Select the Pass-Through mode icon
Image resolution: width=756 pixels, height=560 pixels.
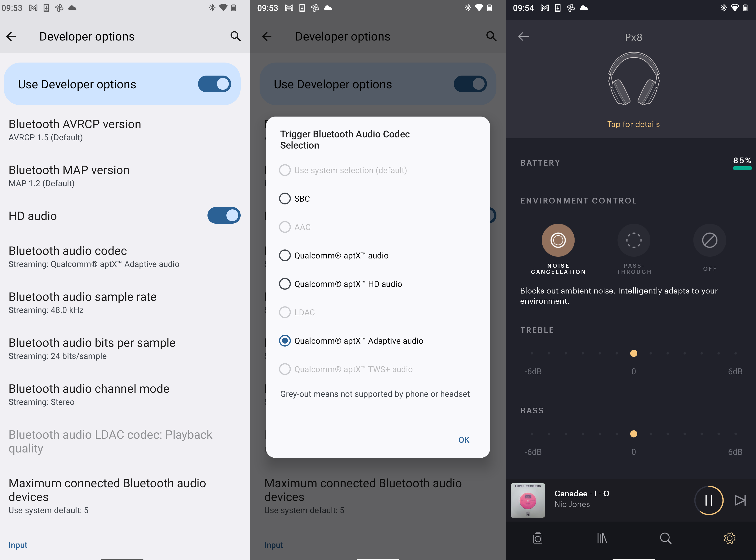[634, 240]
